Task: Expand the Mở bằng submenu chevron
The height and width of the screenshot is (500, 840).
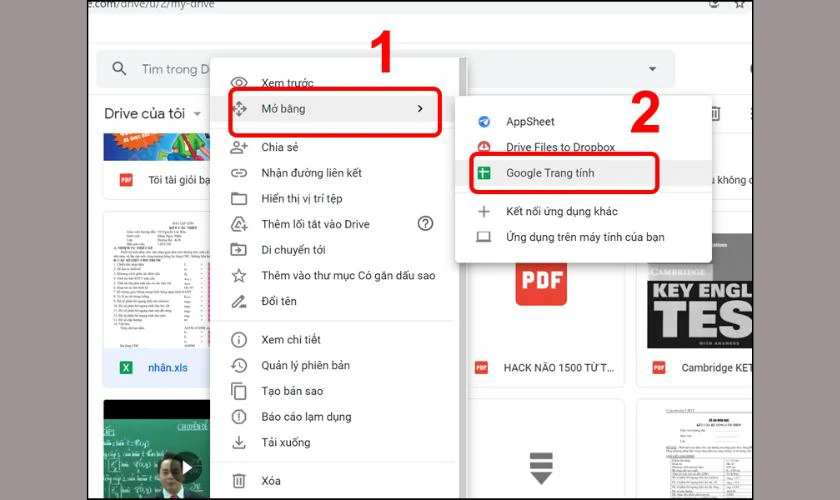Action: pos(420,109)
